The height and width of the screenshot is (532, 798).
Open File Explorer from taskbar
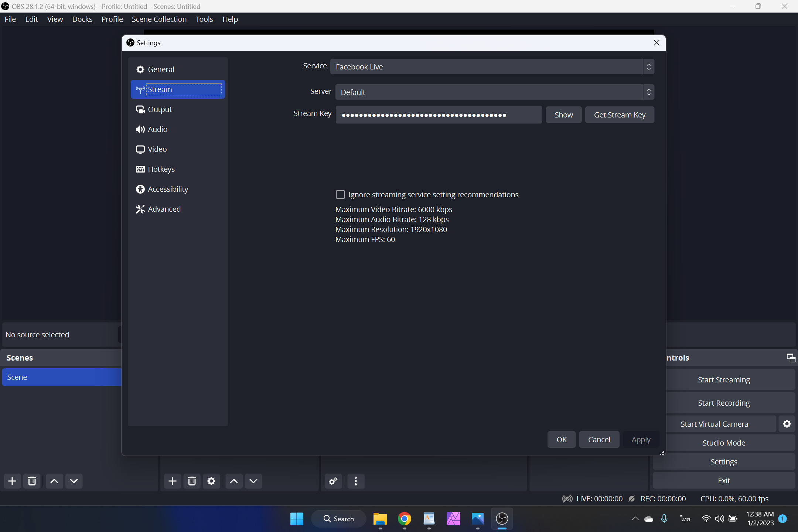[380, 519]
